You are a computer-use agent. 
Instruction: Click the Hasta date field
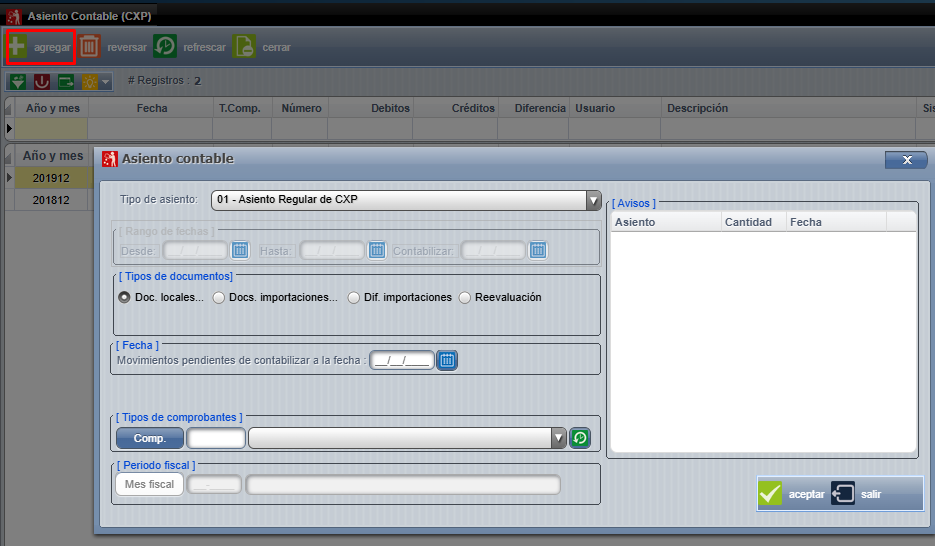click(332, 250)
